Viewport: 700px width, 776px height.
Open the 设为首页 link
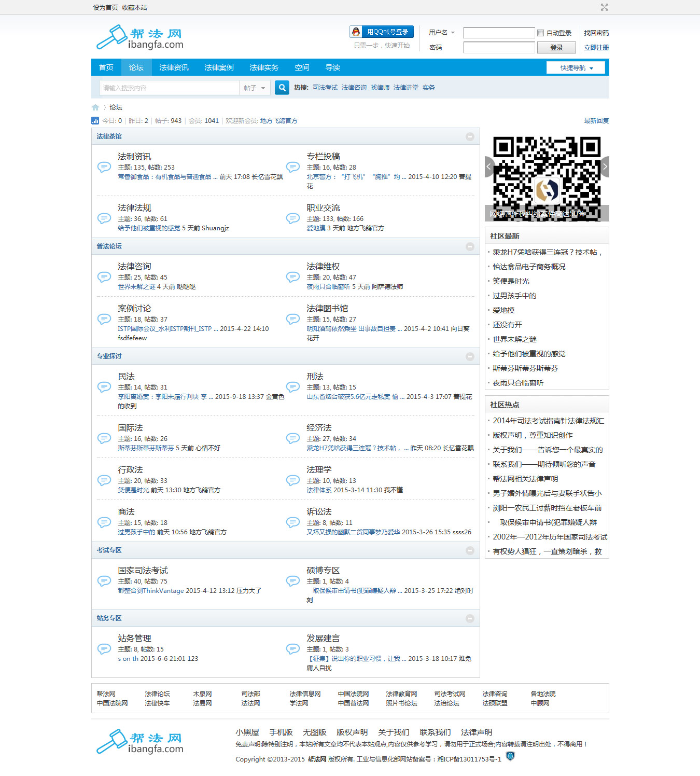[x=105, y=7]
